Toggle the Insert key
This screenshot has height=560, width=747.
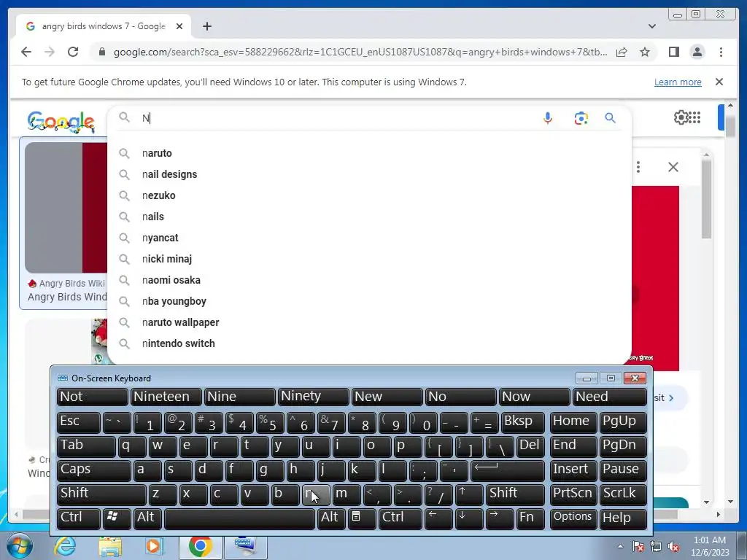(x=573, y=470)
